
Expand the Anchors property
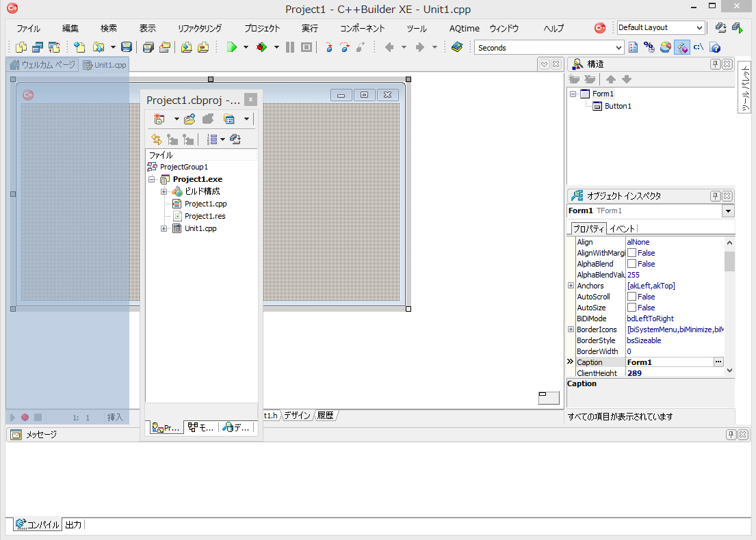[571, 286]
